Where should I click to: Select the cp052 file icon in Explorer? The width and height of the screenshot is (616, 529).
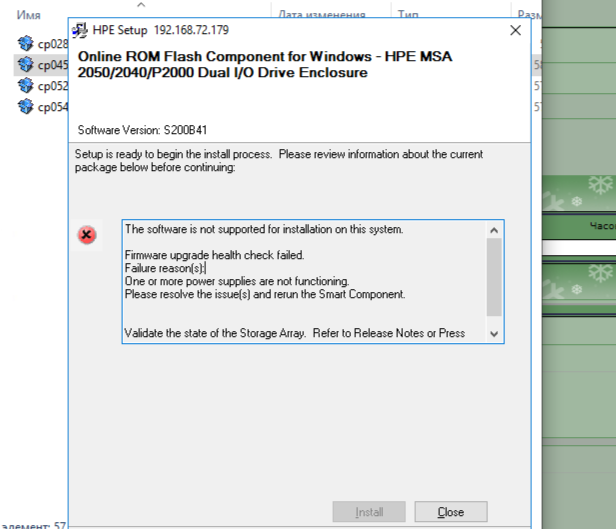(26, 85)
